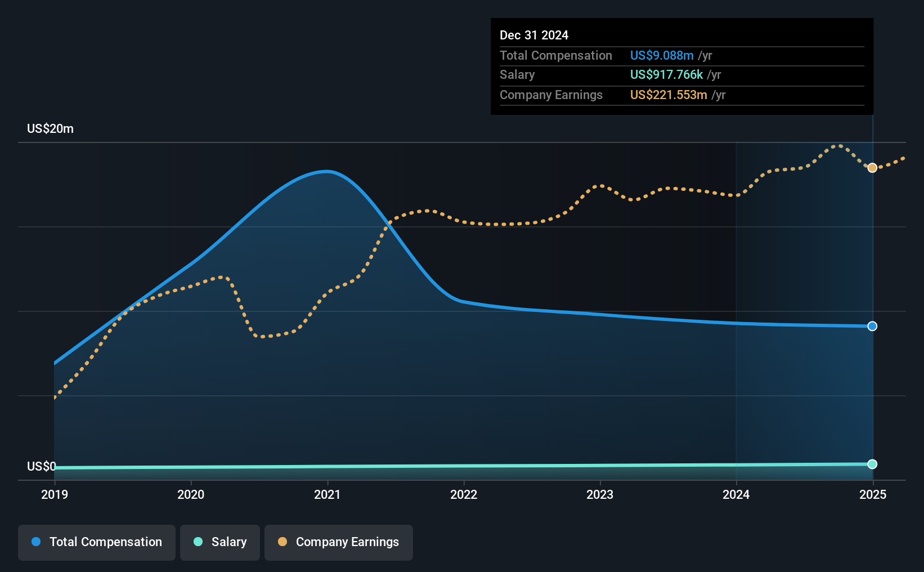The height and width of the screenshot is (572, 924).
Task: Click the 2025 x-axis label
Action: [873, 494]
